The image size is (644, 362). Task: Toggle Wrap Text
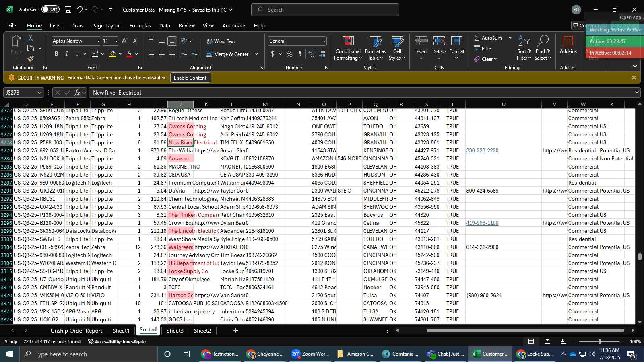221,41
